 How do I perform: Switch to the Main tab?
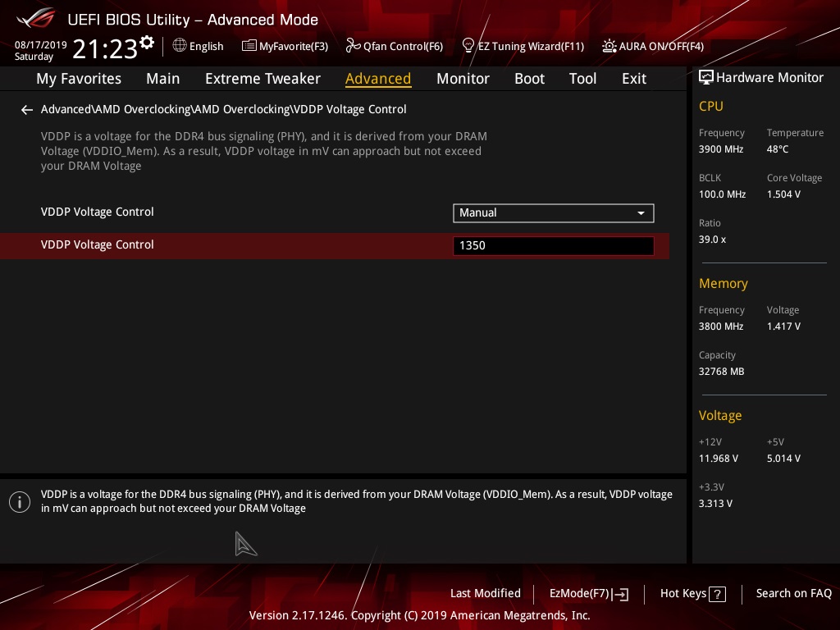pos(163,79)
